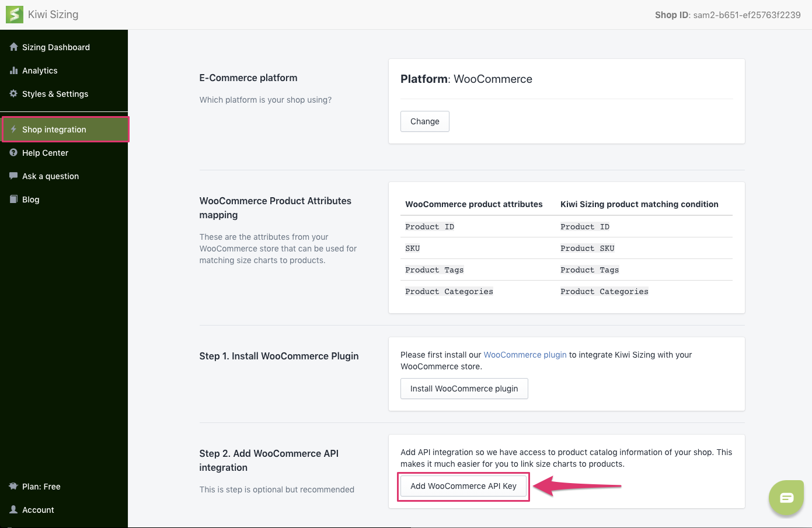Click the Kiwi Sizing title text
The image size is (812, 528).
(x=53, y=15)
